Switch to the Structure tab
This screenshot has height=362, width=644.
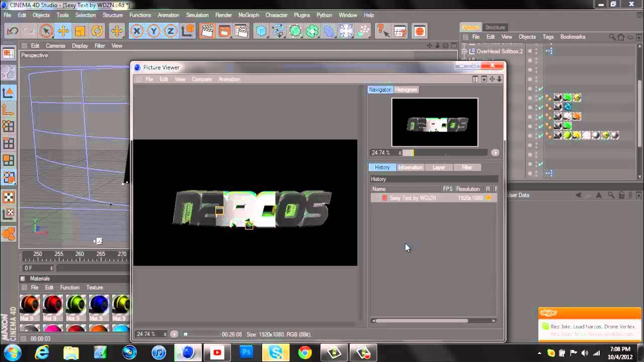tap(495, 27)
